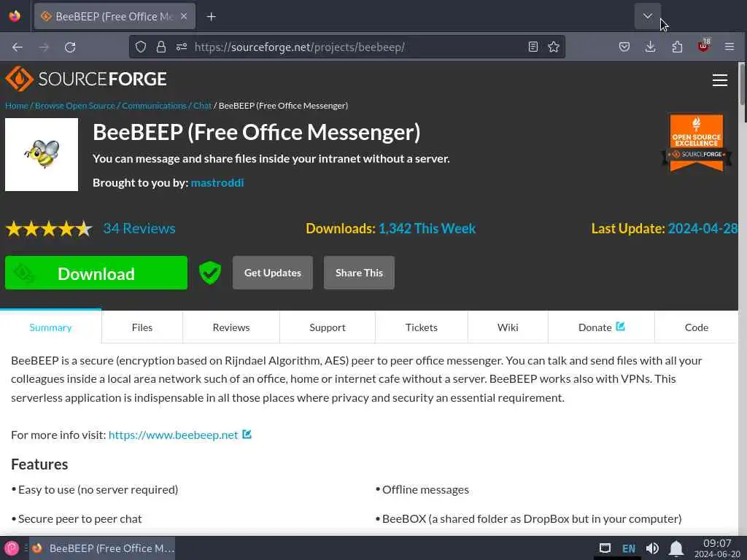The width and height of the screenshot is (747, 560).
Task: Open the SourceForge hamburger menu
Action: tap(720, 80)
